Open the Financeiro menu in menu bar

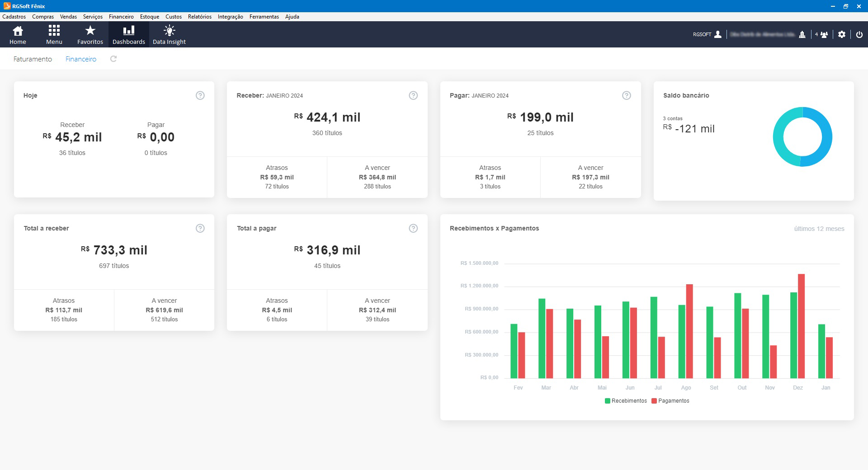[121, 17]
